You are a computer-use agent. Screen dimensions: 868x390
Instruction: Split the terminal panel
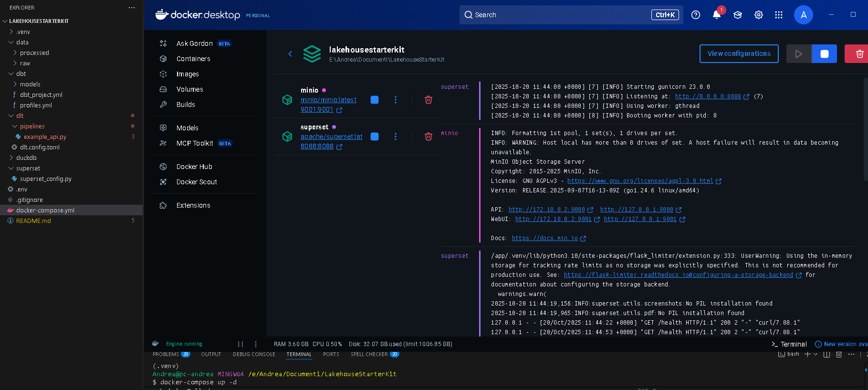tap(826, 354)
